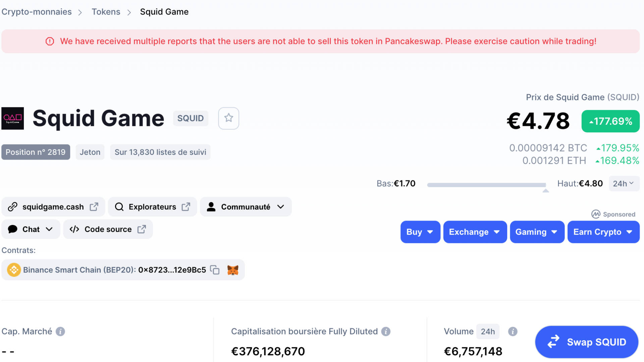Click the Binance Smart Chain coin icon
644x362 pixels.
[14, 270]
